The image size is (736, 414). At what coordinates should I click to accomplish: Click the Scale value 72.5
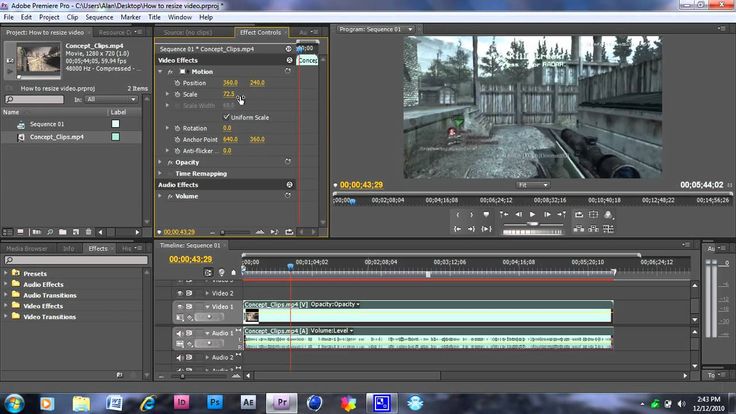tap(229, 94)
